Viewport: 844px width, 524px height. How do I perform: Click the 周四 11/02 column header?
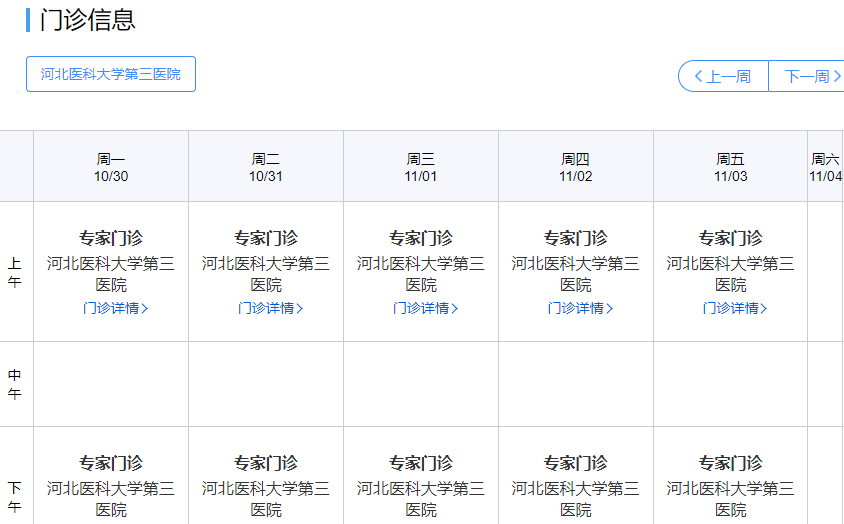(x=576, y=167)
